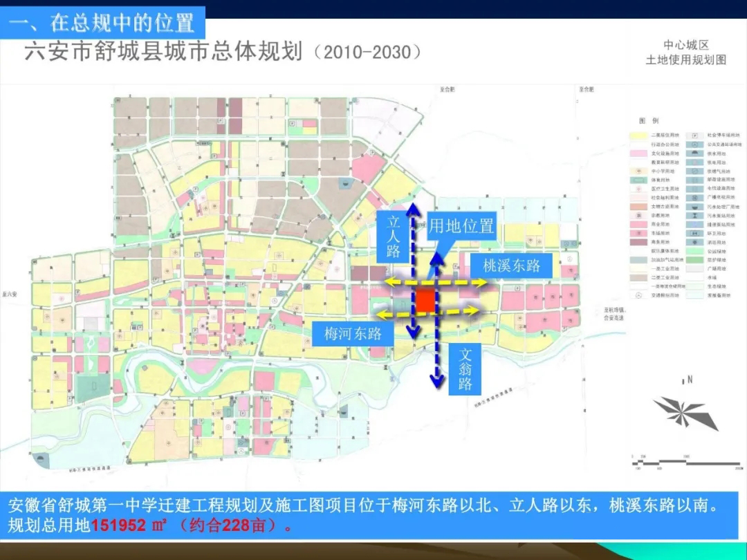Click the 消防用地 legend icon
This screenshot has width=747, height=560.
(694, 242)
